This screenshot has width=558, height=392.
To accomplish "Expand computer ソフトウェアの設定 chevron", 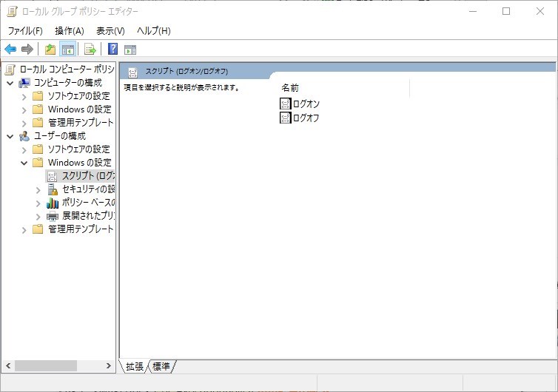I will click(x=24, y=97).
